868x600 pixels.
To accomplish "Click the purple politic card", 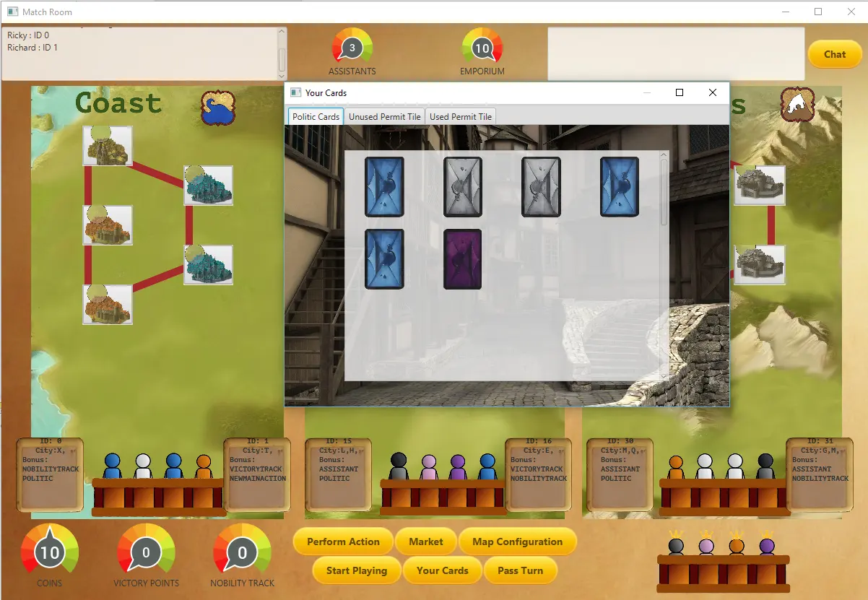I will [462, 259].
